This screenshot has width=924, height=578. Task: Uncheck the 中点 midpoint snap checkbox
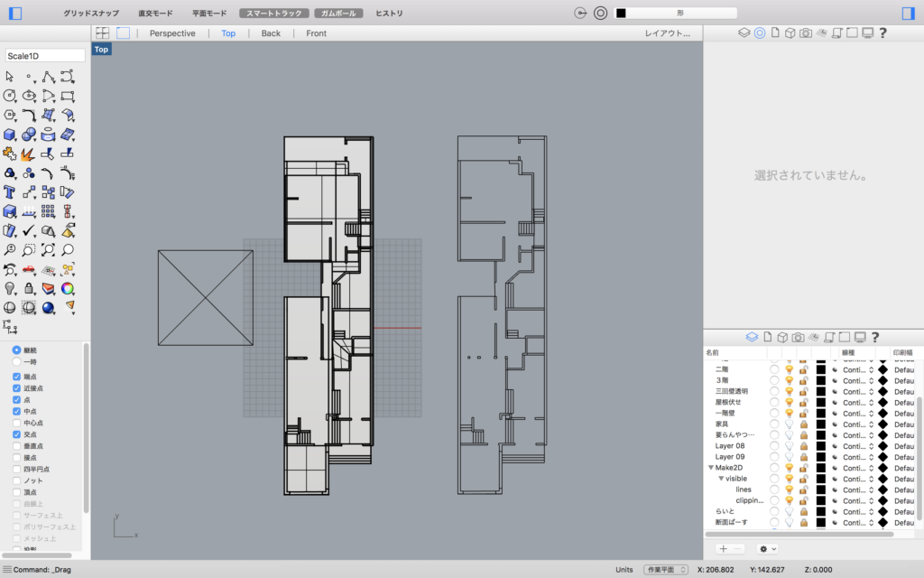pos(16,411)
